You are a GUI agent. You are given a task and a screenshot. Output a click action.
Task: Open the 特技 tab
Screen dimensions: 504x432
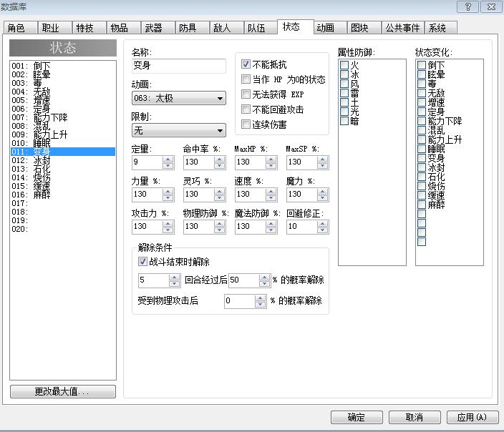(x=89, y=28)
